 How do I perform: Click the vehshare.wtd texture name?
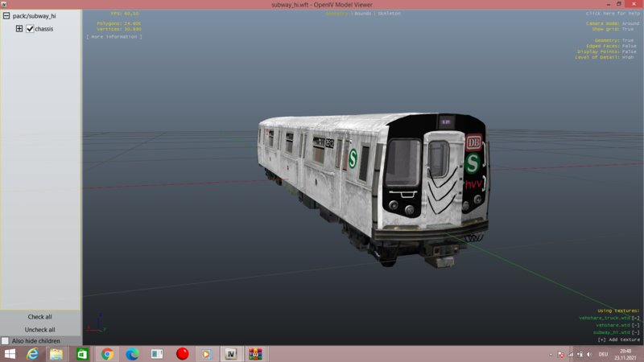(x=613, y=325)
